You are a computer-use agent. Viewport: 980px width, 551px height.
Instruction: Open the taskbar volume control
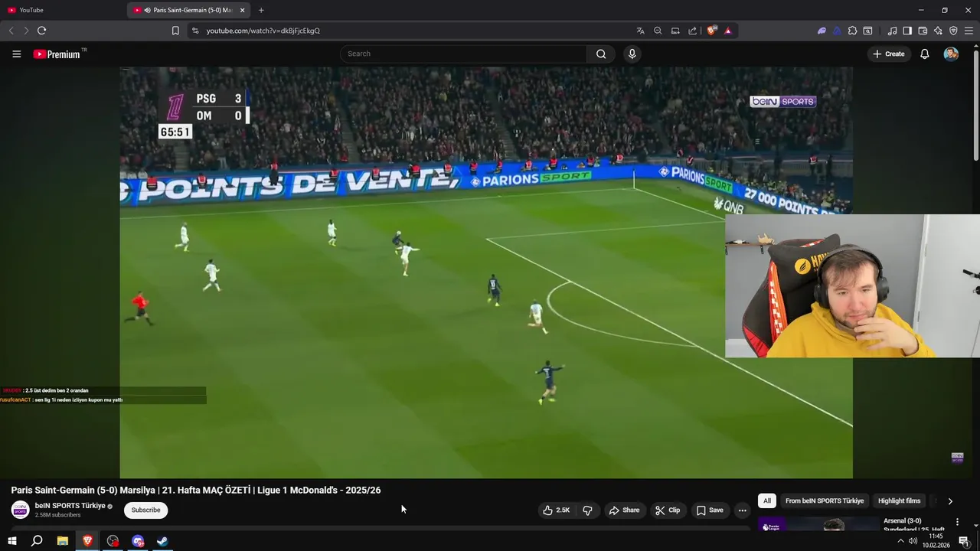913,541
